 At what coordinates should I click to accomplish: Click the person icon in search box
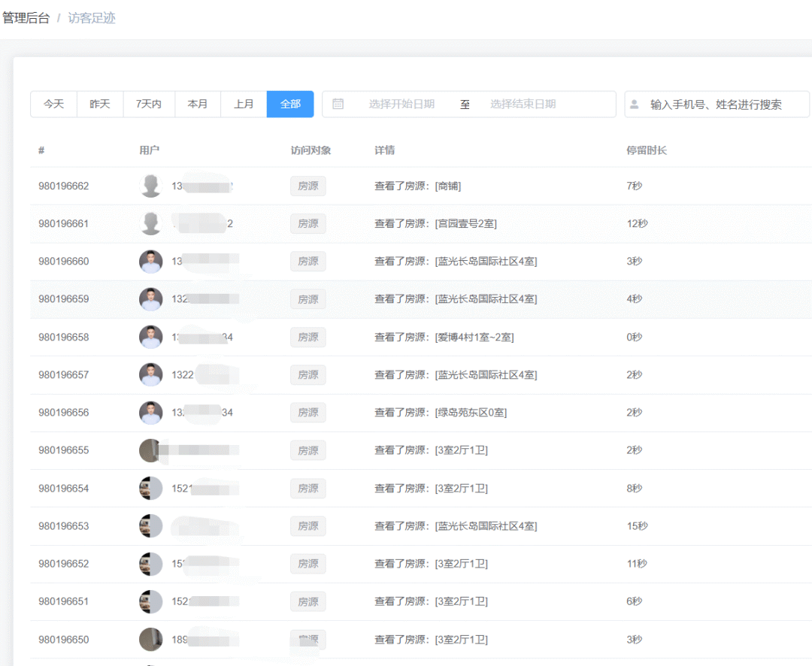[635, 104]
